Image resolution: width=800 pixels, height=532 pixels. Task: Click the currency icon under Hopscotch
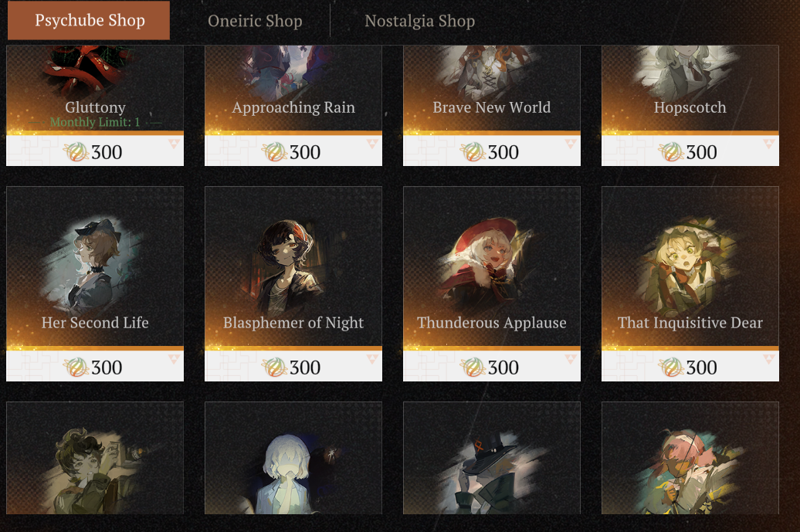click(x=670, y=152)
